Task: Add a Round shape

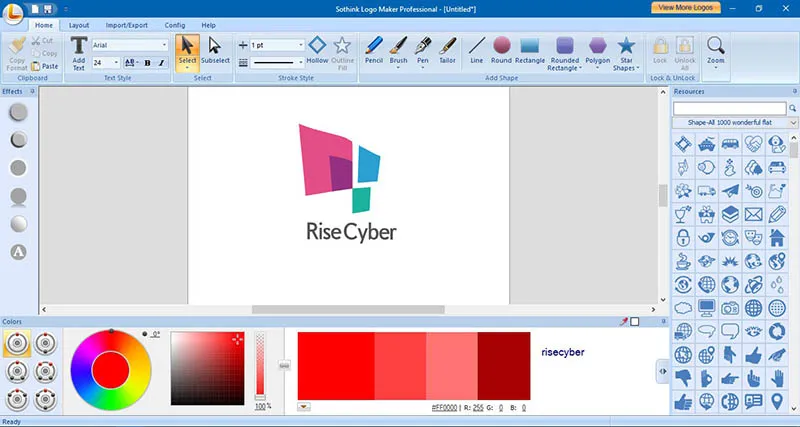Action: (501, 51)
